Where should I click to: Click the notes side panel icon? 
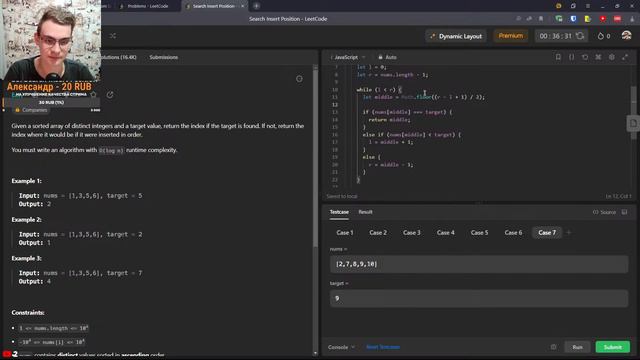633,123
